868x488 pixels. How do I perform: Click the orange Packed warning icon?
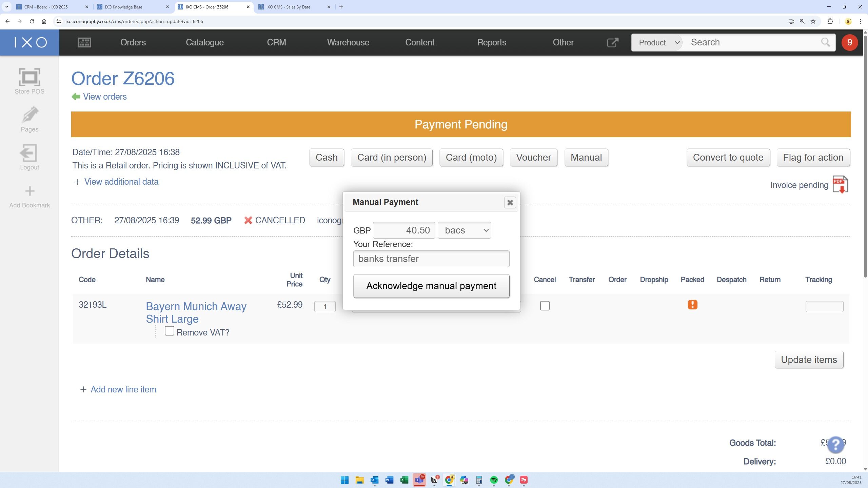click(x=692, y=305)
